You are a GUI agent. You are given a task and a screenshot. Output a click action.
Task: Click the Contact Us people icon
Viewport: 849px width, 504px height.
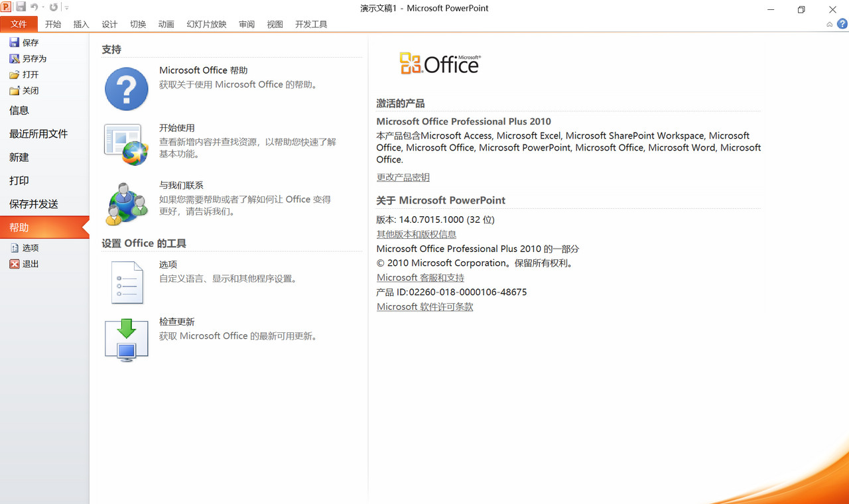(x=127, y=204)
